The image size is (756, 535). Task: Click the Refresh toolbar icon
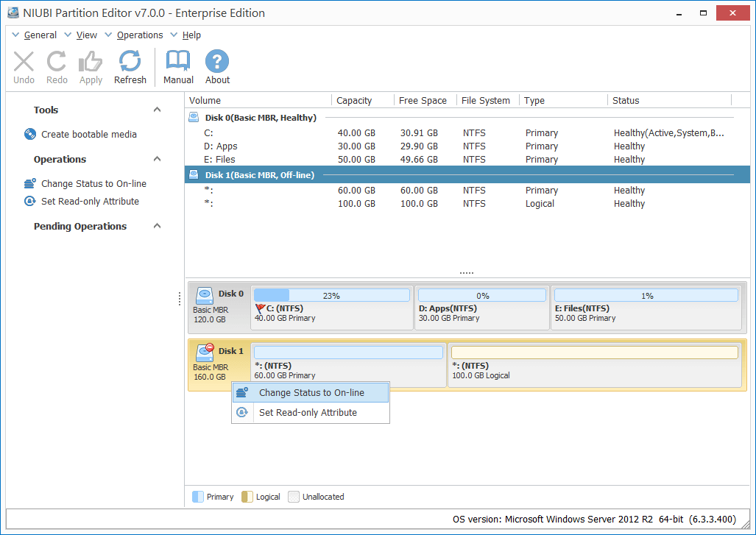(130, 61)
